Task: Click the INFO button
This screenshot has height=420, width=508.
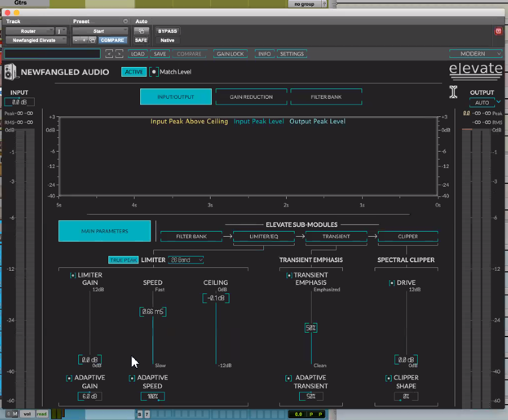Action: click(265, 54)
